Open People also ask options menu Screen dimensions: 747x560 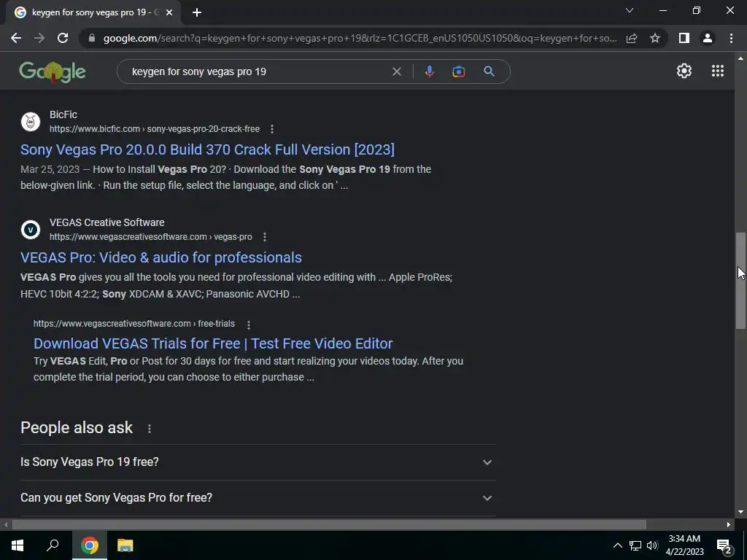point(149,429)
